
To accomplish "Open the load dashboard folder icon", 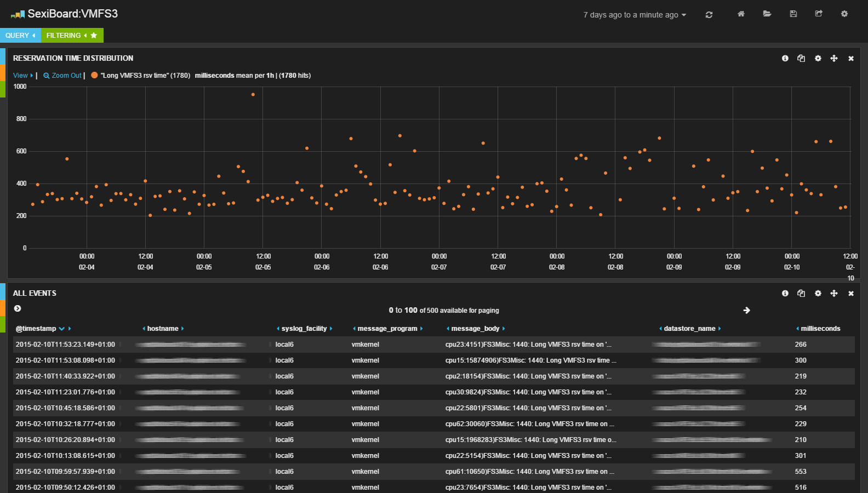I will point(767,14).
